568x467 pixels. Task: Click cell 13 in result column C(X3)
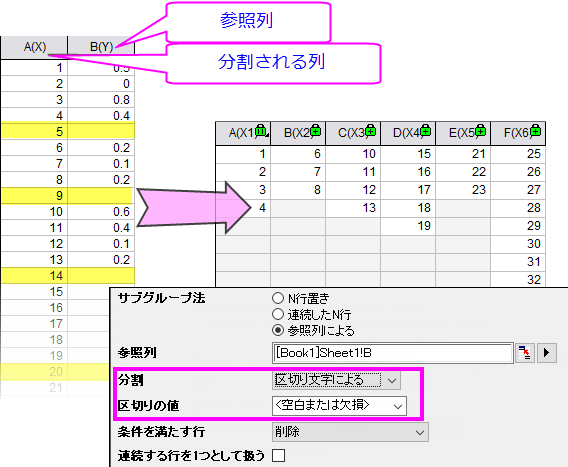[353, 208]
